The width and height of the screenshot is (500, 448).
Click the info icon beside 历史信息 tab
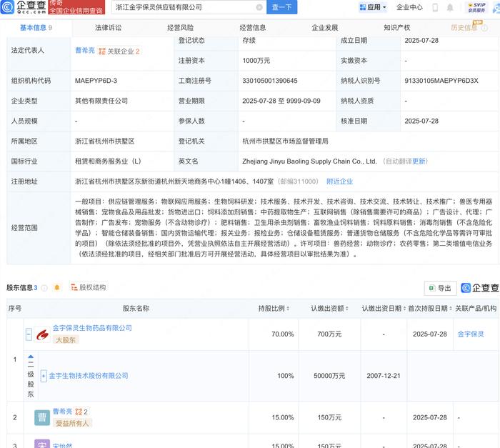pyautogui.click(x=484, y=28)
